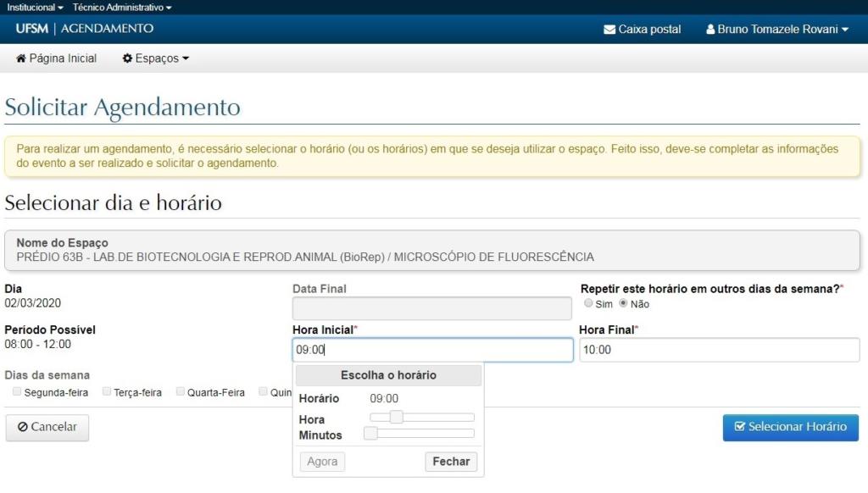Open the Institucional dropdown menu
868x493 pixels.
click(x=35, y=7)
